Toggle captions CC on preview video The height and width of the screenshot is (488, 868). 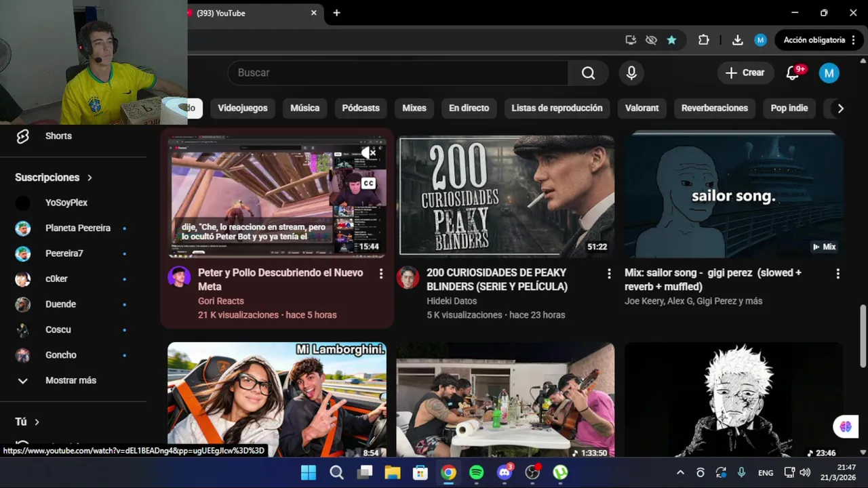368,183
